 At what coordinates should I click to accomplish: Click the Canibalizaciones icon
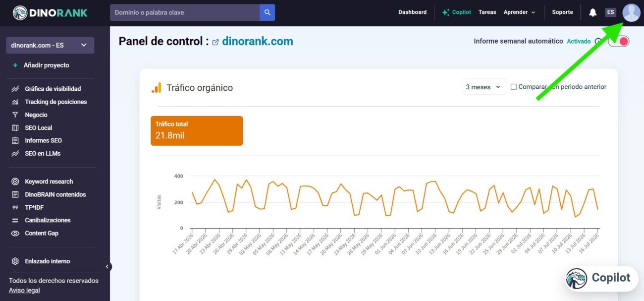15,220
